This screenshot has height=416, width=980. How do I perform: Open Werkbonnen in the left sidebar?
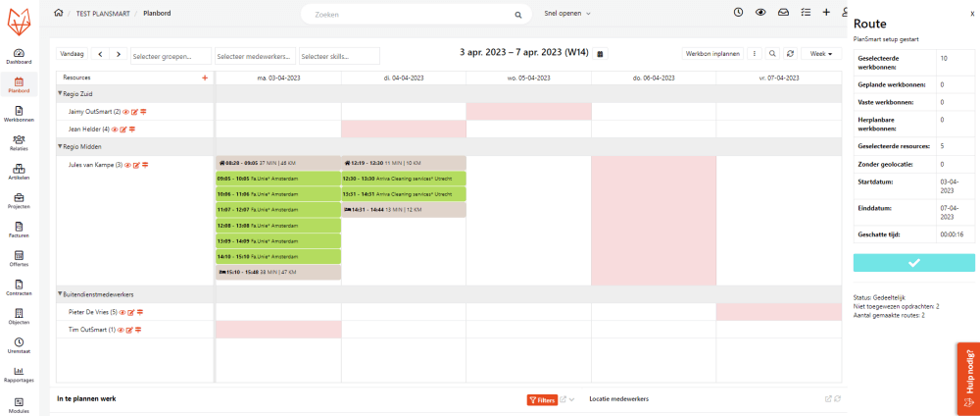click(19, 113)
